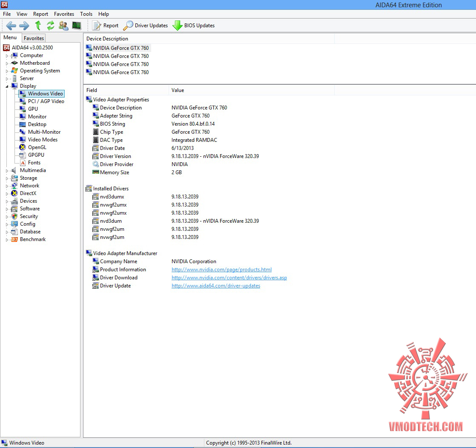
Task: Open the View menu
Action: click(22, 14)
